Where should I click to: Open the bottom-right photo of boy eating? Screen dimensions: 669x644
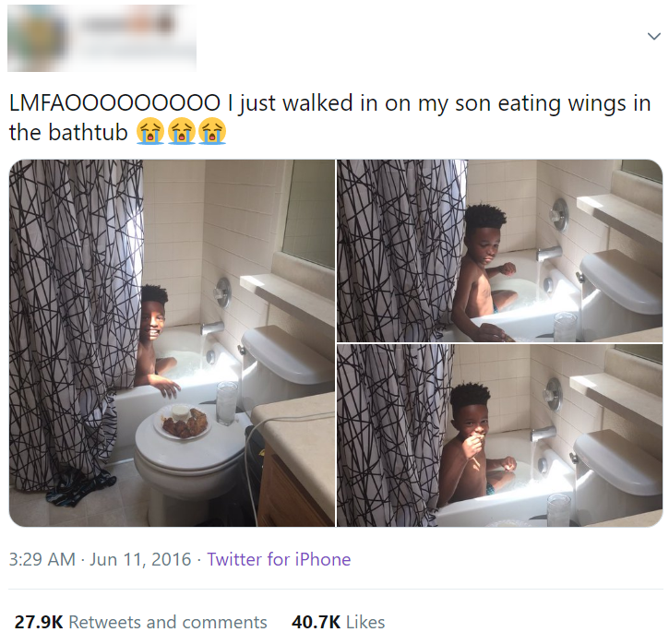499,435
